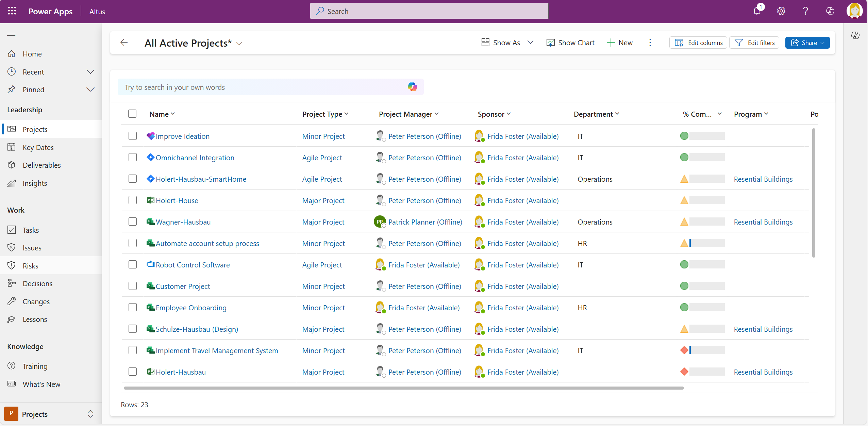Open Copilot icon in the header bar

(830, 11)
